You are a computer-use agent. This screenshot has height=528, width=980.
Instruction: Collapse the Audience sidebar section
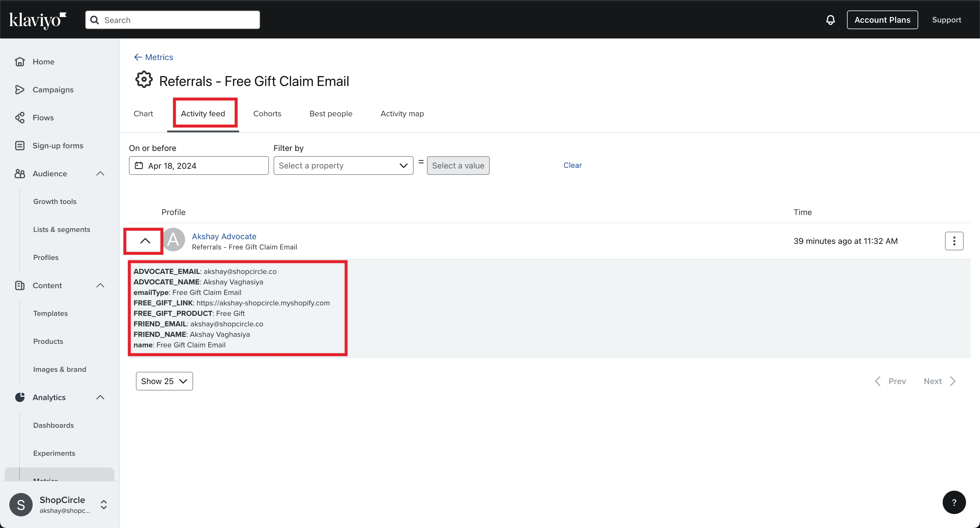tap(100, 174)
